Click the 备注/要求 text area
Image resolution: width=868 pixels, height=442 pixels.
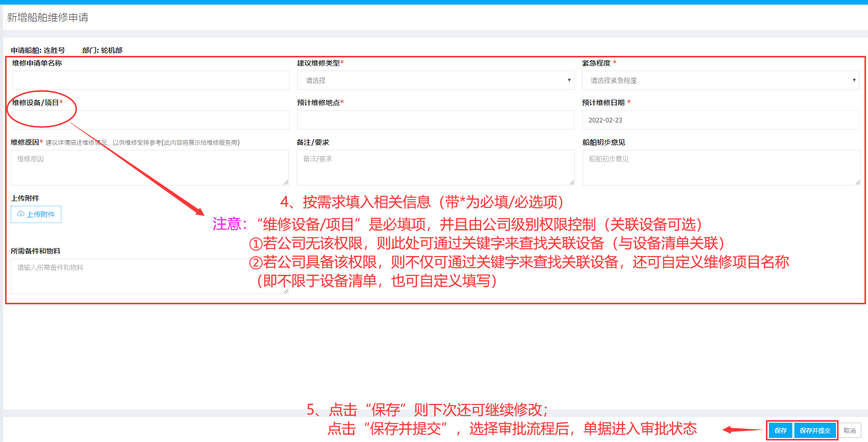[436, 168]
